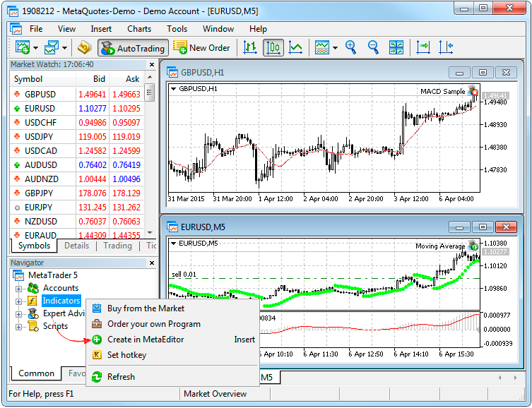Click Market Watch scrollbar down arrow
Image resolution: width=532 pixels, height=408 pixels.
click(x=150, y=232)
